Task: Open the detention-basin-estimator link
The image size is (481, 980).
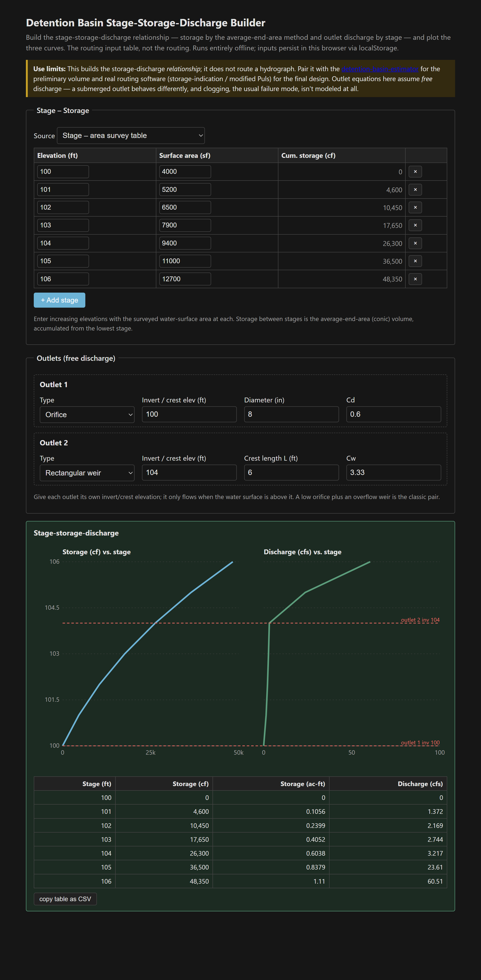Action: 380,69
